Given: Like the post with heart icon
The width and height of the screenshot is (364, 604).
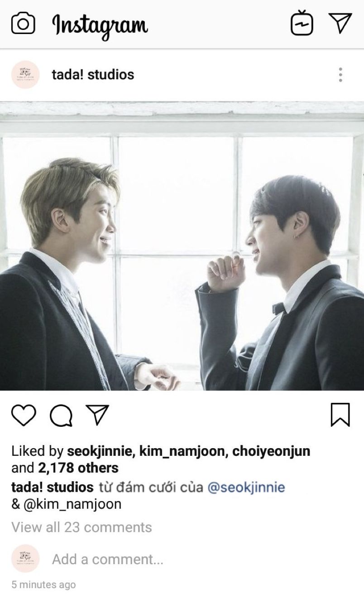Looking at the screenshot, I should [x=24, y=415].
